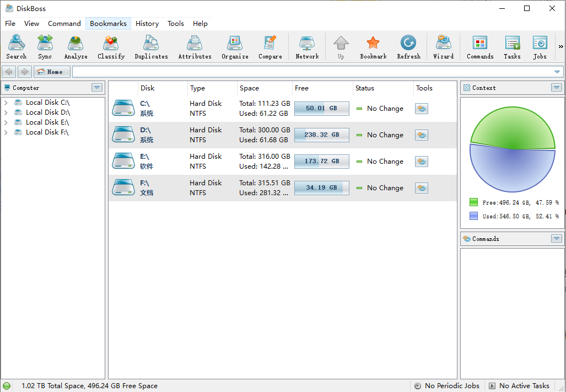Expand Local Disk E:\ tree node

pyautogui.click(x=6, y=122)
